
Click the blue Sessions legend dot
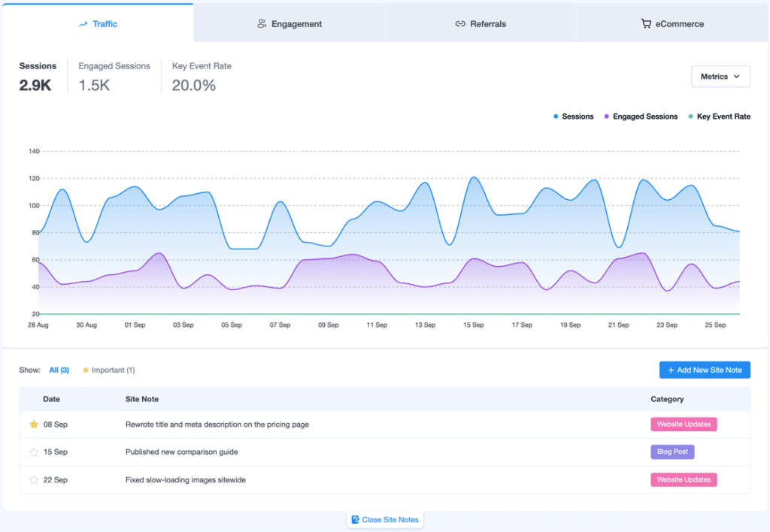(x=556, y=116)
